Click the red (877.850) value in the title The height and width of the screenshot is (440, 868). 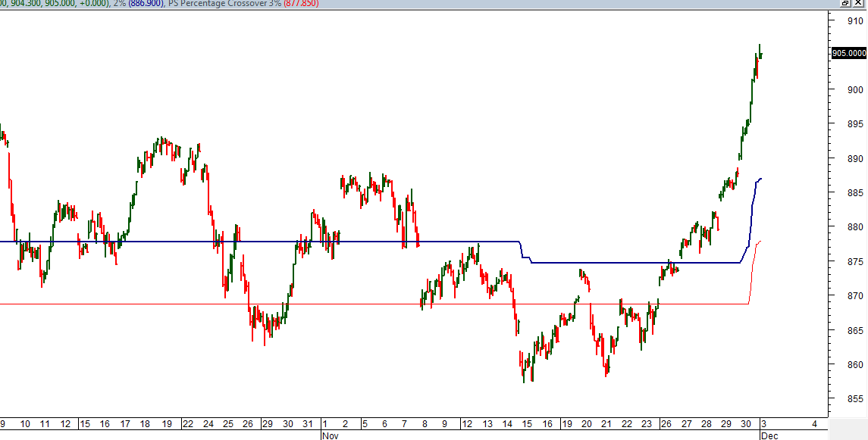300,3
